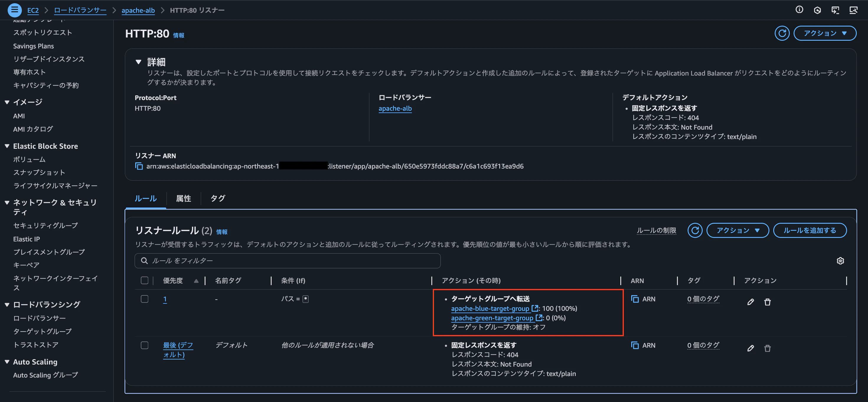
Task: Switch to the ルール tab
Action: pos(146,198)
